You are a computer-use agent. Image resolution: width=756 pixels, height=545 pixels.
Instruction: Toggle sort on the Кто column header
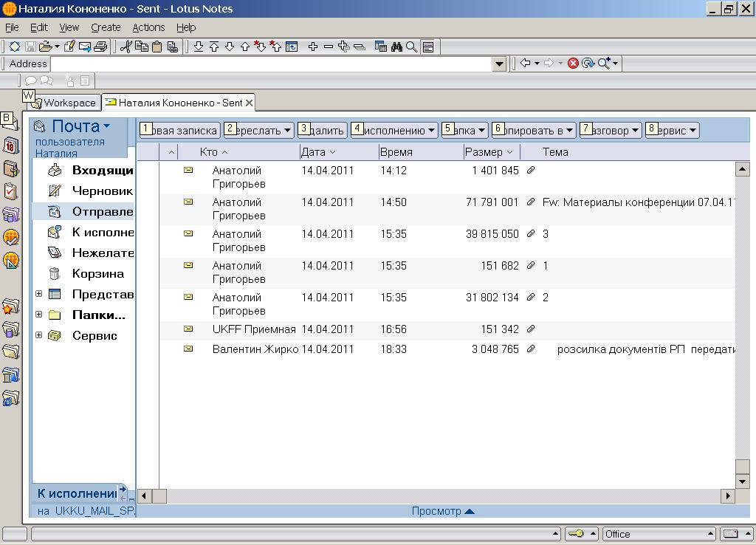click(213, 152)
